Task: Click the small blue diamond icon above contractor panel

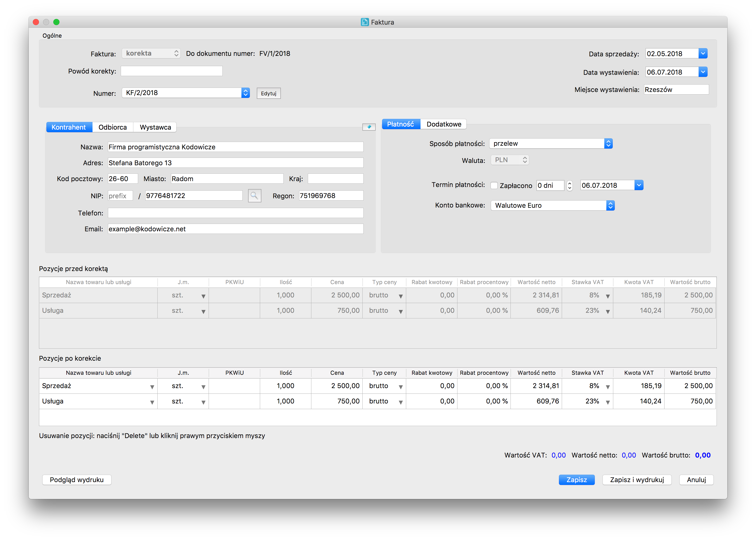Action: pos(369,127)
